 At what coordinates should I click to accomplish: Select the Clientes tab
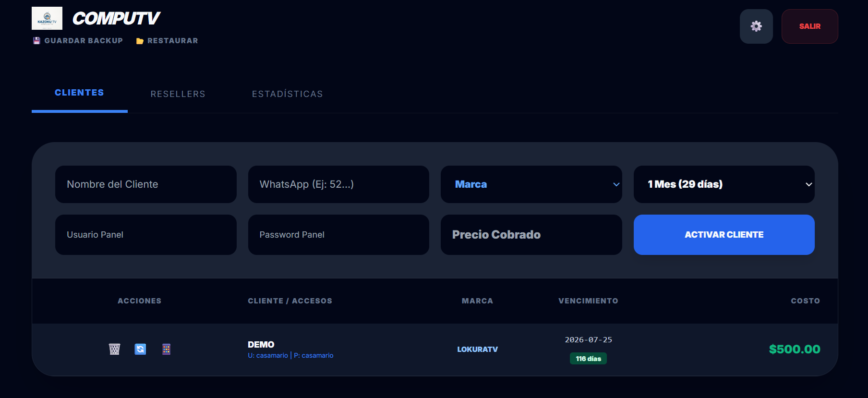[x=79, y=93]
